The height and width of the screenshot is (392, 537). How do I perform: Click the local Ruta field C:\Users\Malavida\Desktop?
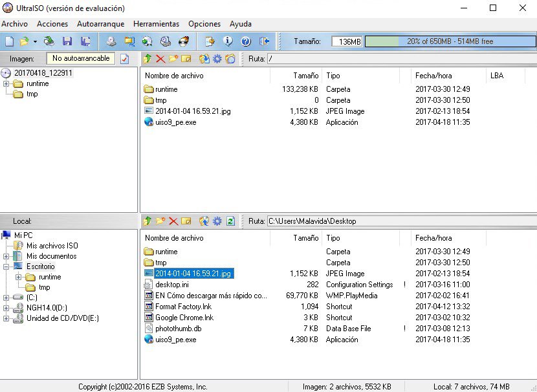[x=402, y=221]
